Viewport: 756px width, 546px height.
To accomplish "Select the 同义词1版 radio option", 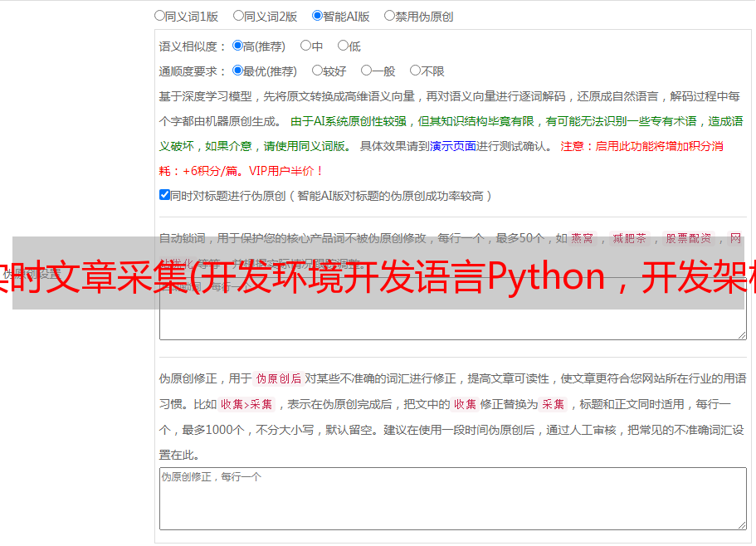I will coord(159,16).
